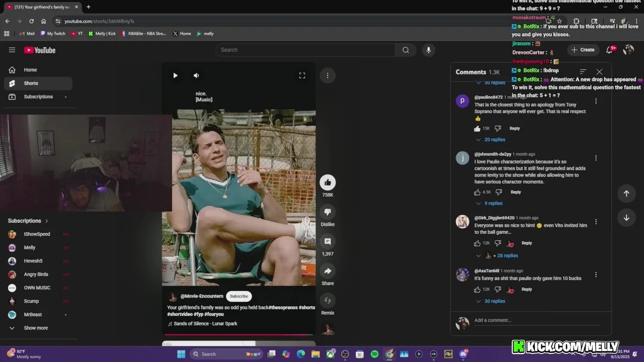644x362 pixels.
Task: Open the Short's three-dot more menu
Action: coord(328,75)
